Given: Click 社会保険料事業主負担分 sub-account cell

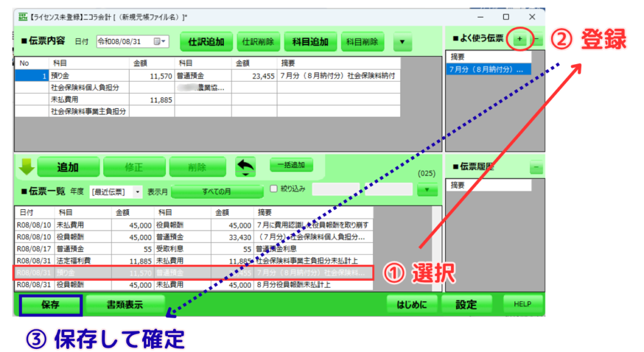Looking at the screenshot, I should pyautogui.click(x=89, y=112).
